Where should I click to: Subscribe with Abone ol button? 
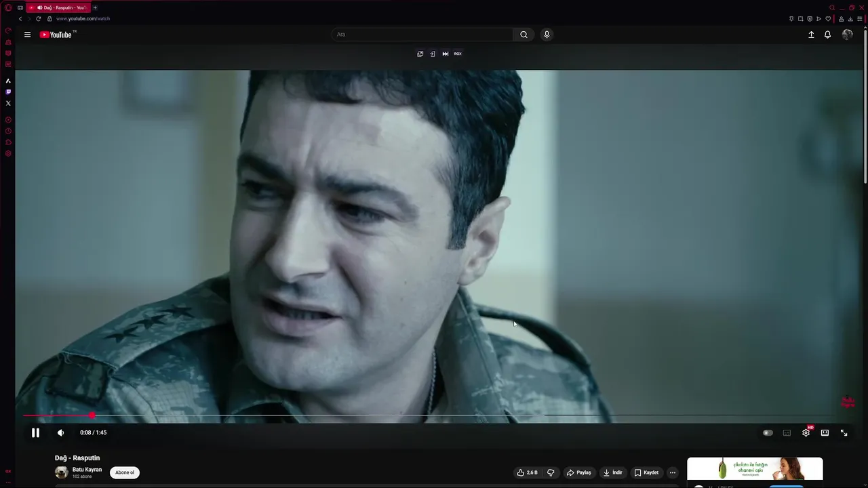(x=125, y=472)
